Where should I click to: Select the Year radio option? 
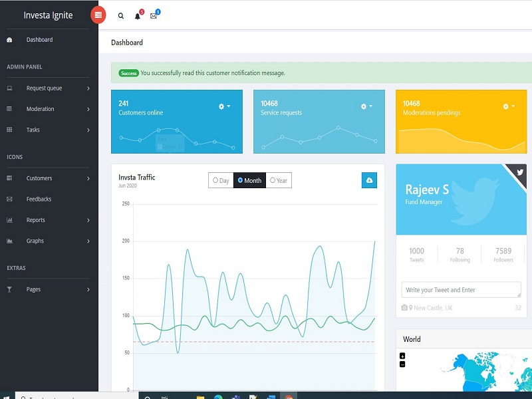click(x=278, y=180)
